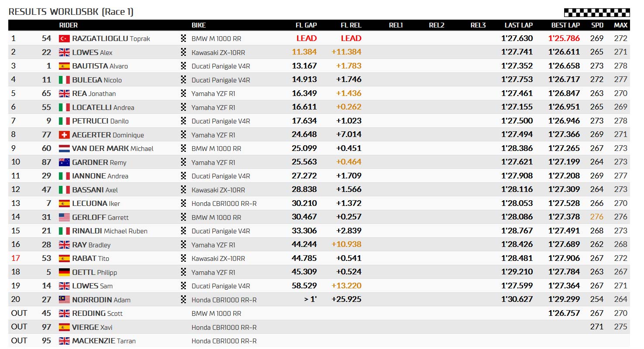Click the Italian flag next to Bulega
644x349 pixels.
64,80
